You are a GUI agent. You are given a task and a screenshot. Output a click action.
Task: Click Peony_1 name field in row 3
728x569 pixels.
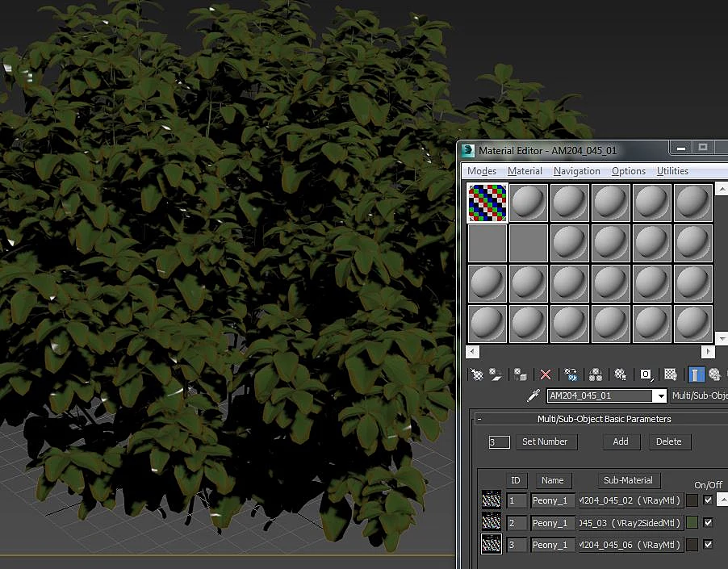(553, 545)
